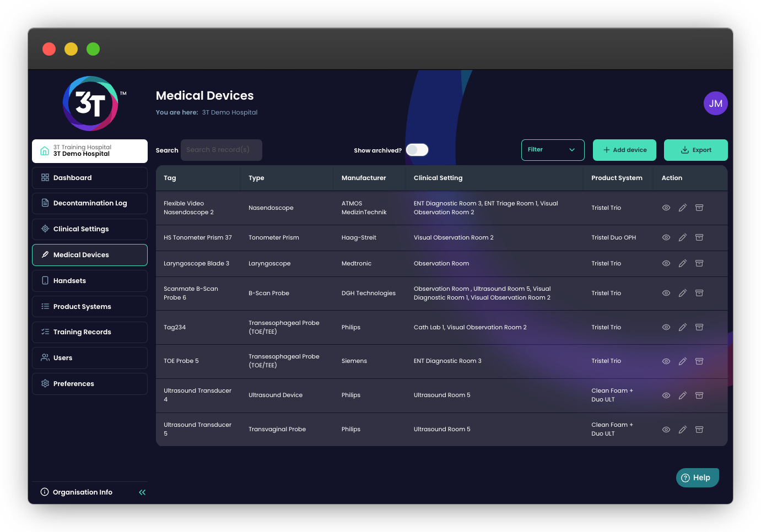Open the Users section
761x532 pixels.
[x=90, y=358]
